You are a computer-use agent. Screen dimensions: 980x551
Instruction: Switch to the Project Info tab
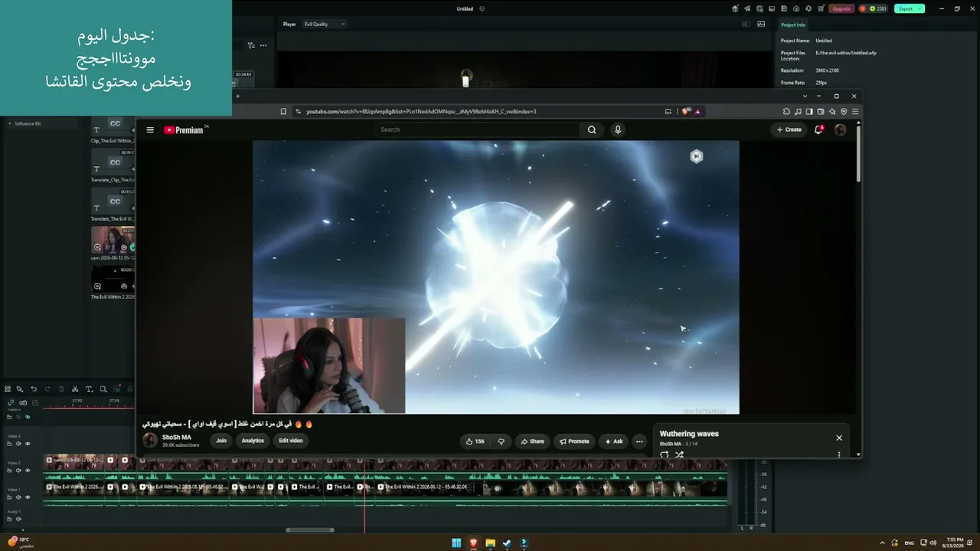[793, 25]
